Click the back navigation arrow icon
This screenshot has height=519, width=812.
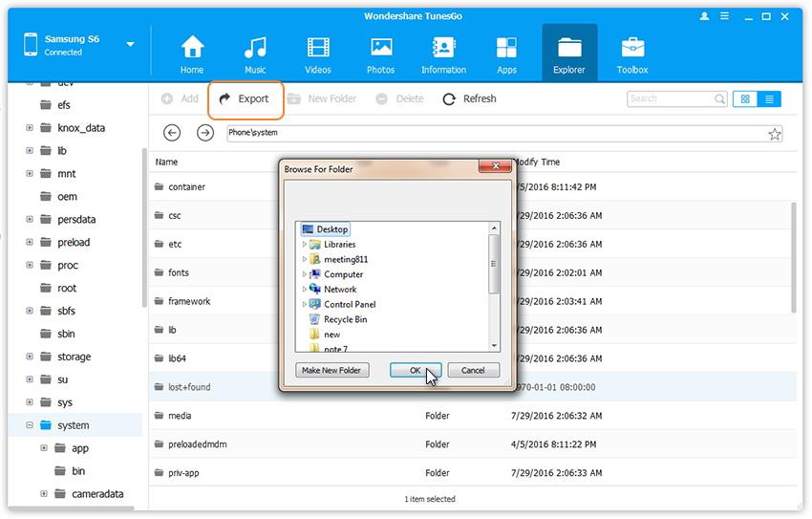tap(172, 133)
